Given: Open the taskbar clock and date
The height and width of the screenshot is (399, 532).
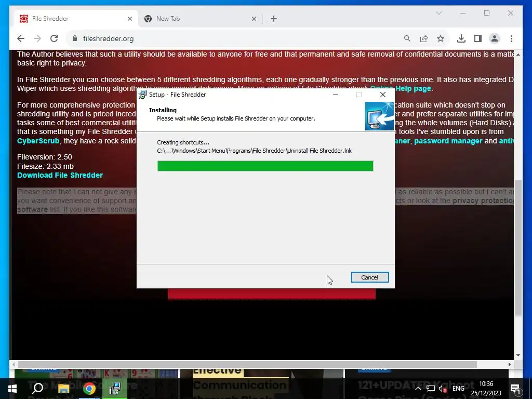Looking at the screenshot, I should point(486,389).
